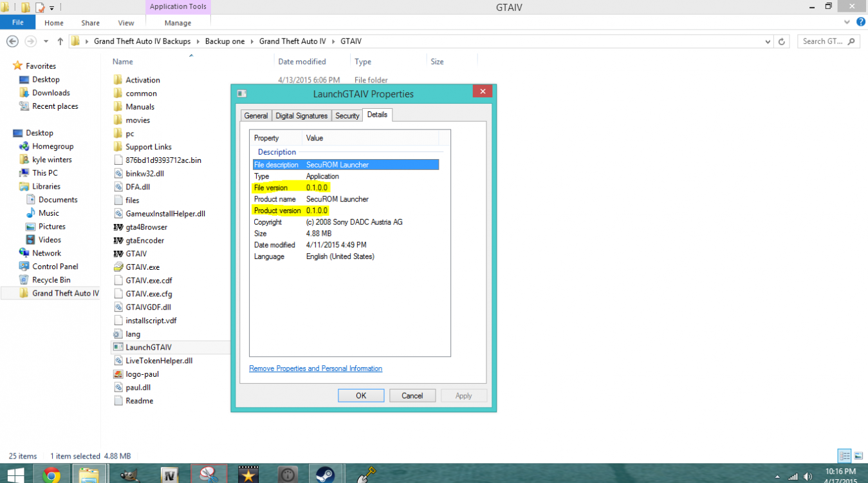868x483 pixels.
Task: Click the taskbar clock
Action: [x=840, y=476]
